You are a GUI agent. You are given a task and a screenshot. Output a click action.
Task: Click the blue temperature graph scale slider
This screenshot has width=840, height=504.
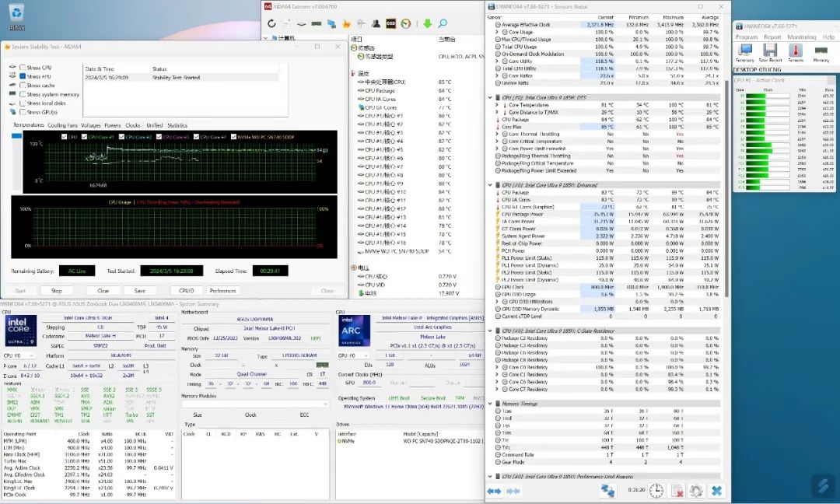pyautogui.click(x=17, y=137)
